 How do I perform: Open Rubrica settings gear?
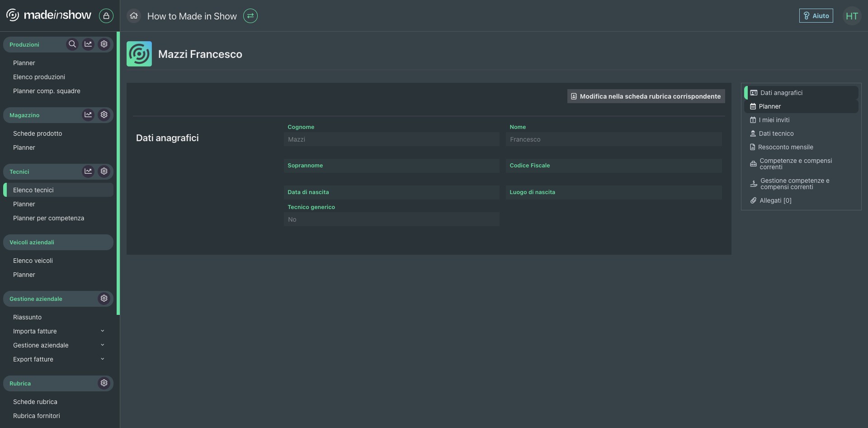pyautogui.click(x=104, y=383)
